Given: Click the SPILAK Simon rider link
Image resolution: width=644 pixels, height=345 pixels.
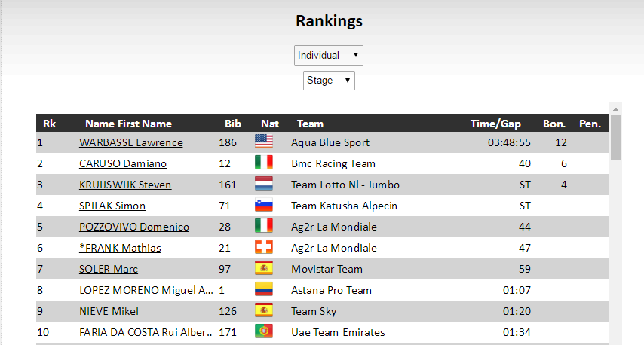Looking at the screenshot, I should point(112,206).
